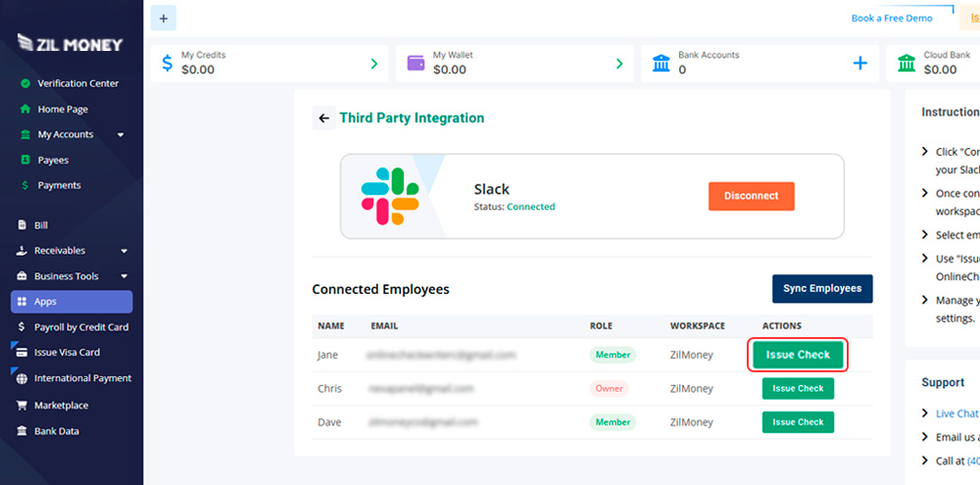The image size is (980, 485).
Task: Click the My Credits dollar sign icon
Action: pos(167,64)
